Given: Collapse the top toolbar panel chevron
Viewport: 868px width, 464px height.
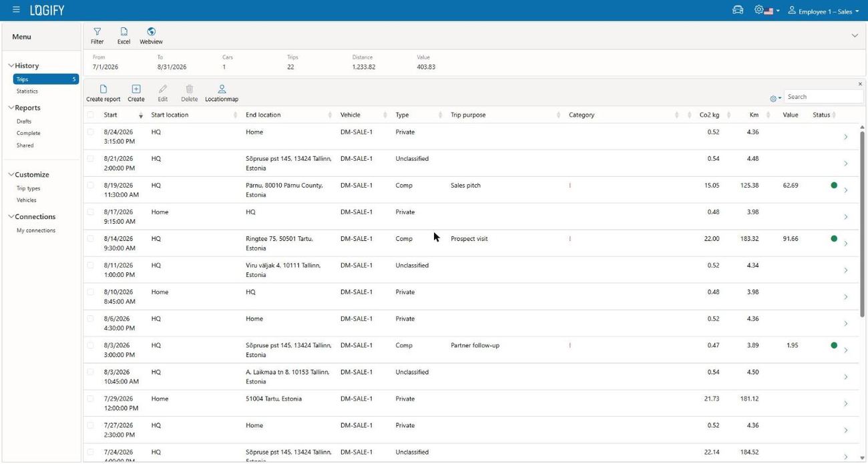Looking at the screenshot, I should (x=855, y=35).
